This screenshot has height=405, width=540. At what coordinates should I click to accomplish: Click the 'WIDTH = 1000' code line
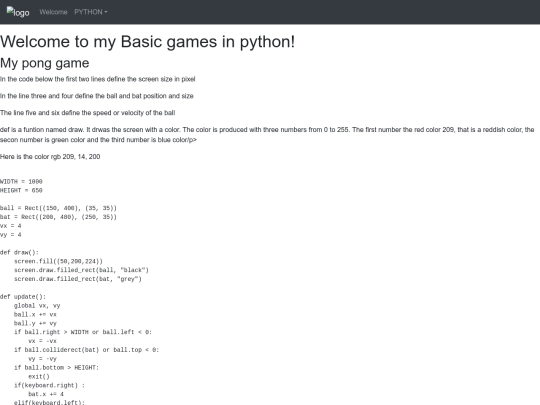[x=21, y=181]
